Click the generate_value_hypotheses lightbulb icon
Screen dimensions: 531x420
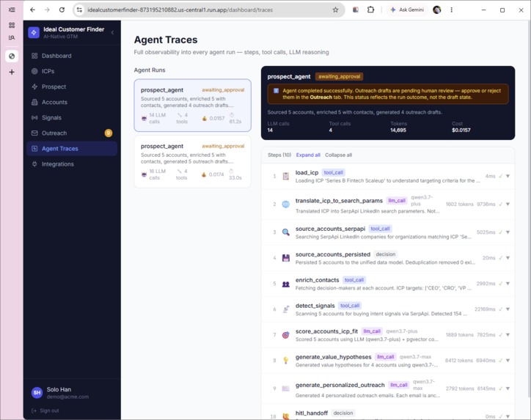286,361
